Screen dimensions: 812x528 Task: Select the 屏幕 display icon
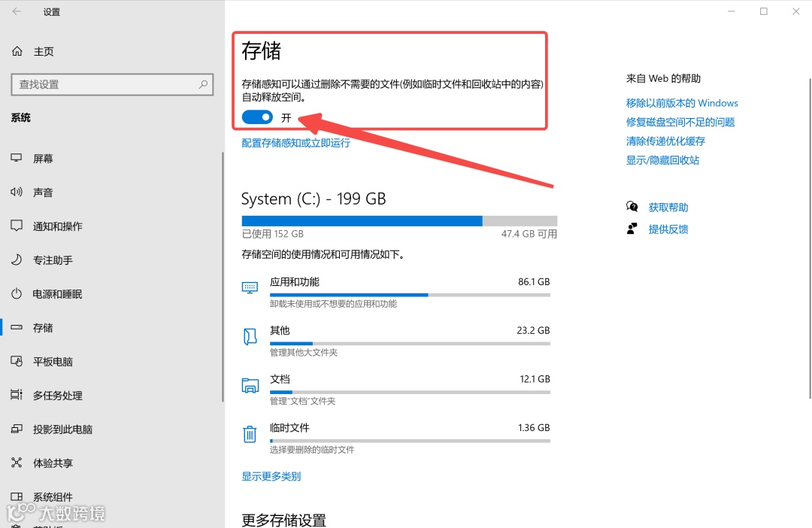tap(17, 158)
